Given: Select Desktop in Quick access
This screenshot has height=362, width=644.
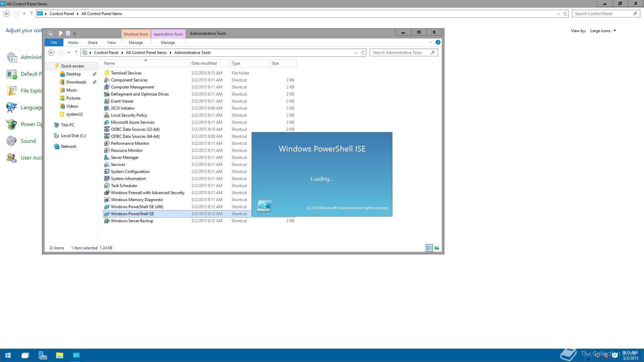Looking at the screenshot, I should coord(73,74).
